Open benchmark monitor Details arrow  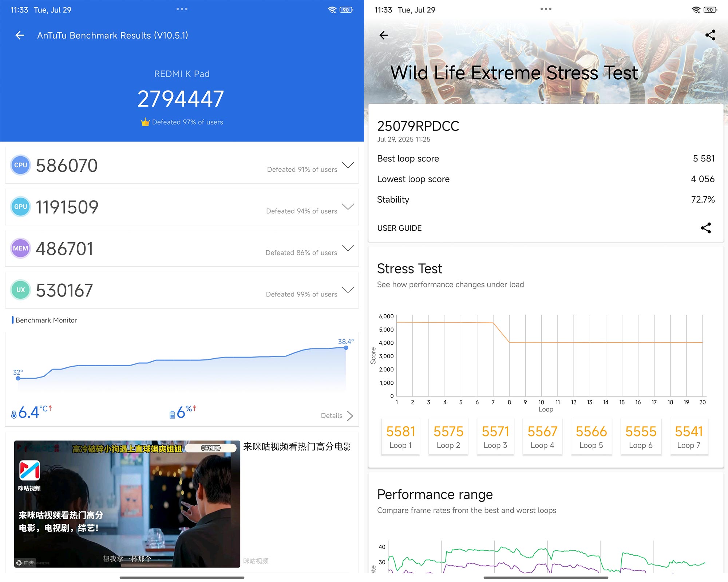coord(350,416)
